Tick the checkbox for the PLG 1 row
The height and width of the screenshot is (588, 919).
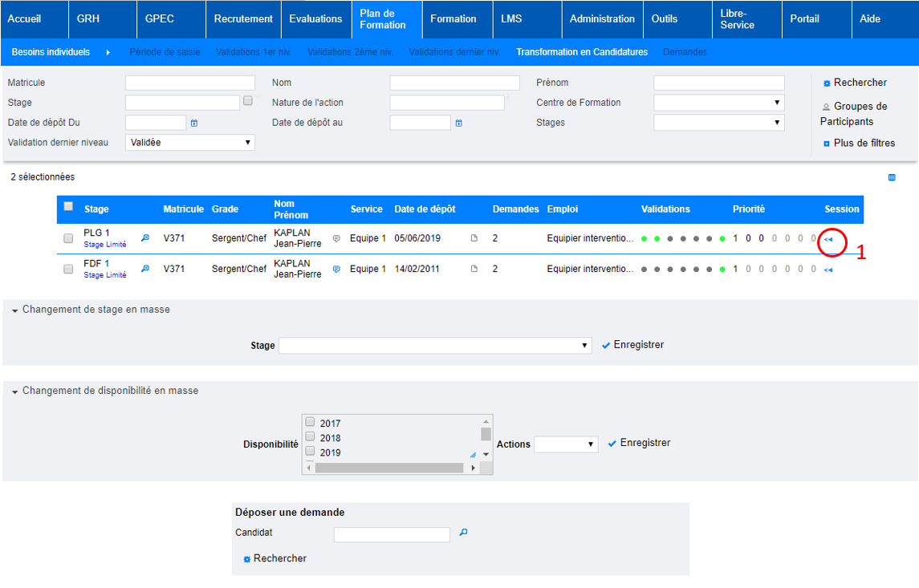(68, 238)
